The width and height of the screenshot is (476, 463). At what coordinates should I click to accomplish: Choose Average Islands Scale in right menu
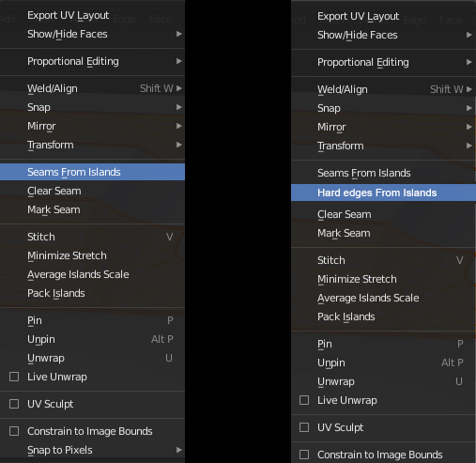click(x=383, y=298)
